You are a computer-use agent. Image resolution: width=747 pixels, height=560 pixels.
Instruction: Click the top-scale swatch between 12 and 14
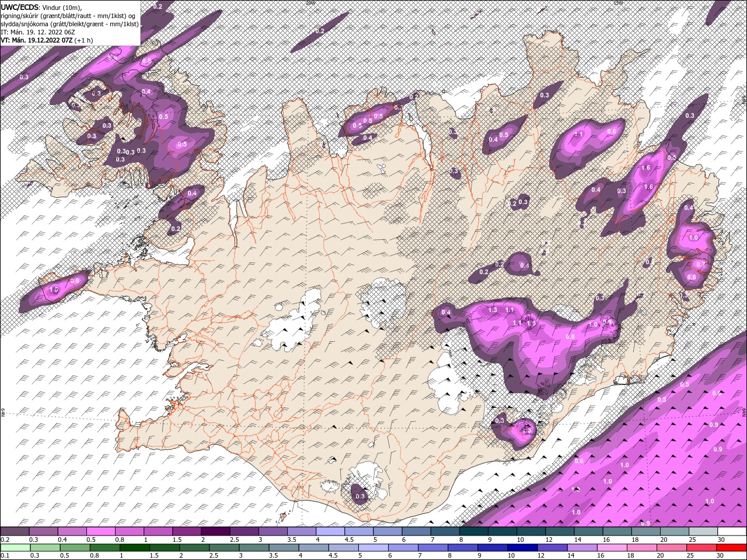tap(560, 531)
